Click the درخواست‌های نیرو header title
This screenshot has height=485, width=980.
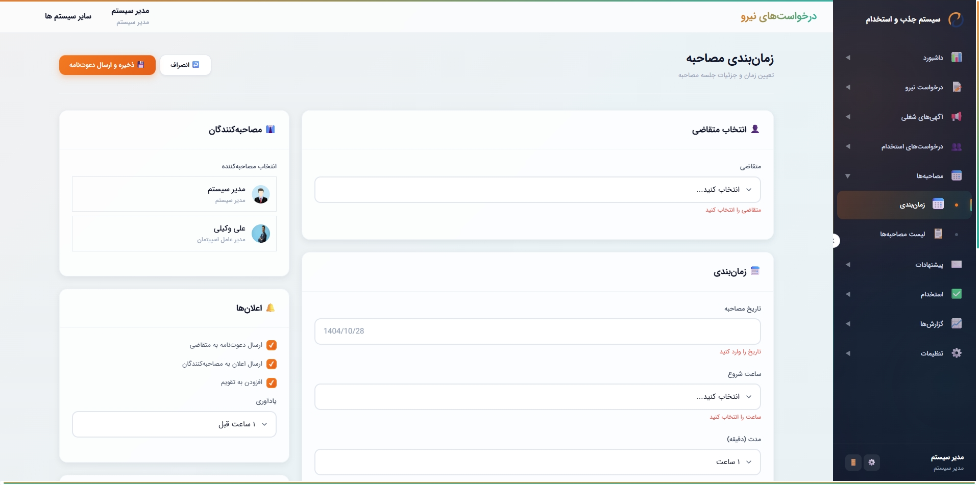(x=779, y=16)
